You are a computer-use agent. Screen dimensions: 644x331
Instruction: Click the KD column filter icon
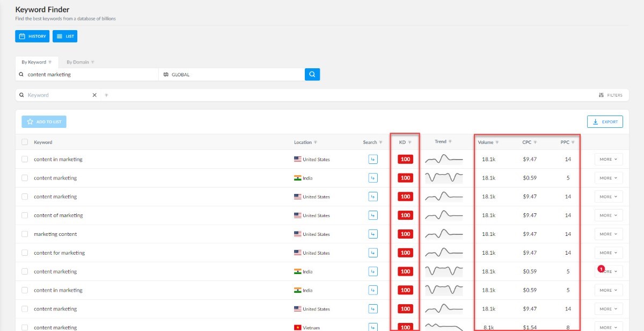[409, 142]
